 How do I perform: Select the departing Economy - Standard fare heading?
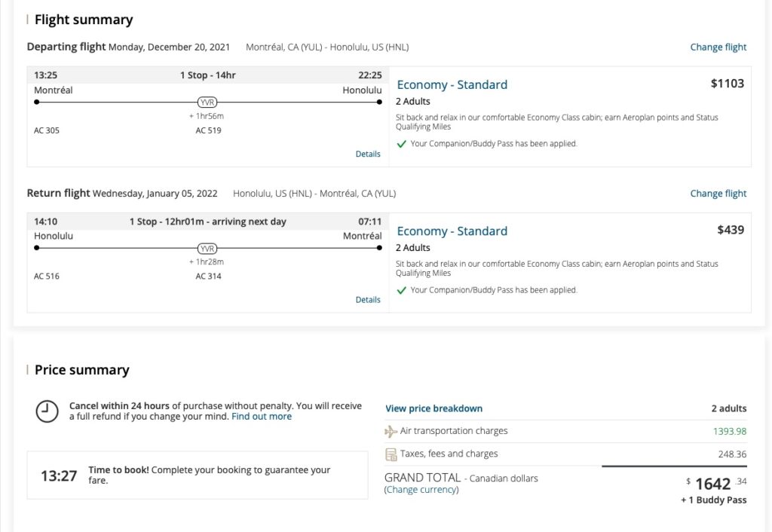pyautogui.click(x=452, y=84)
